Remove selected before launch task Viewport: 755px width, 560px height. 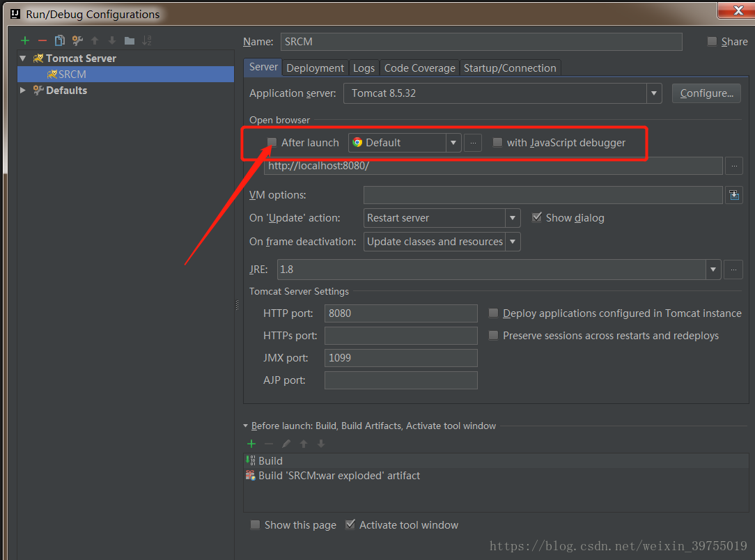[269, 444]
